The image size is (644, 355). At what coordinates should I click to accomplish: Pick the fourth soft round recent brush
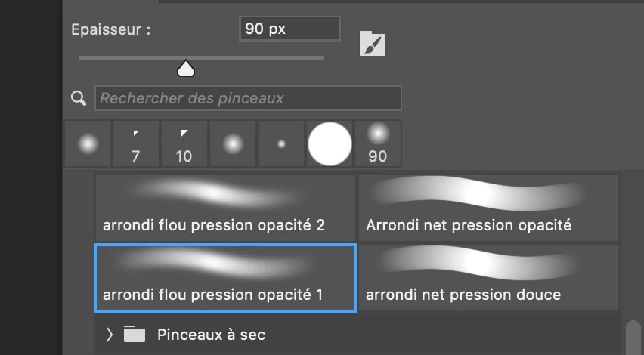pos(233,144)
